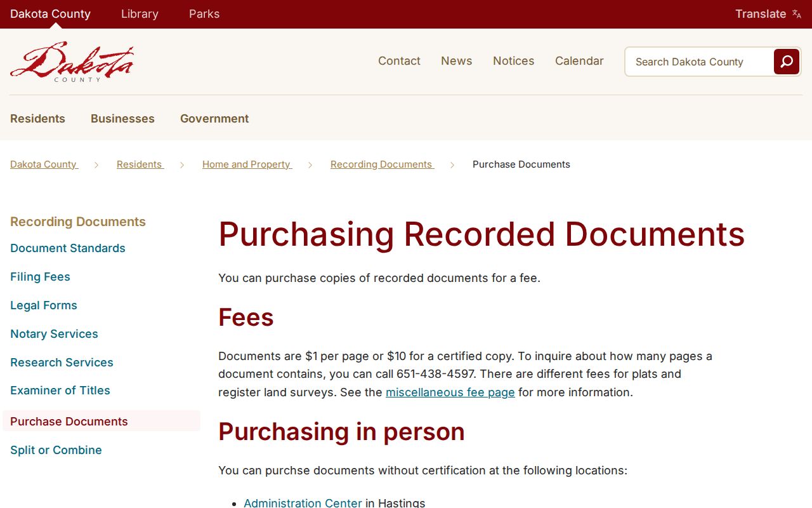
Task: Select Purchase Documents sidebar item
Action: 101,421
